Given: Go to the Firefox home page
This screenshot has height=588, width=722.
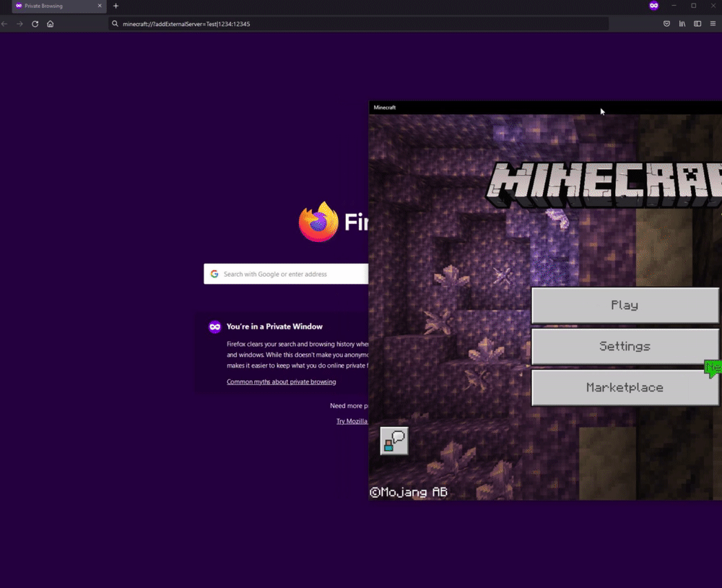Looking at the screenshot, I should click(51, 24).
